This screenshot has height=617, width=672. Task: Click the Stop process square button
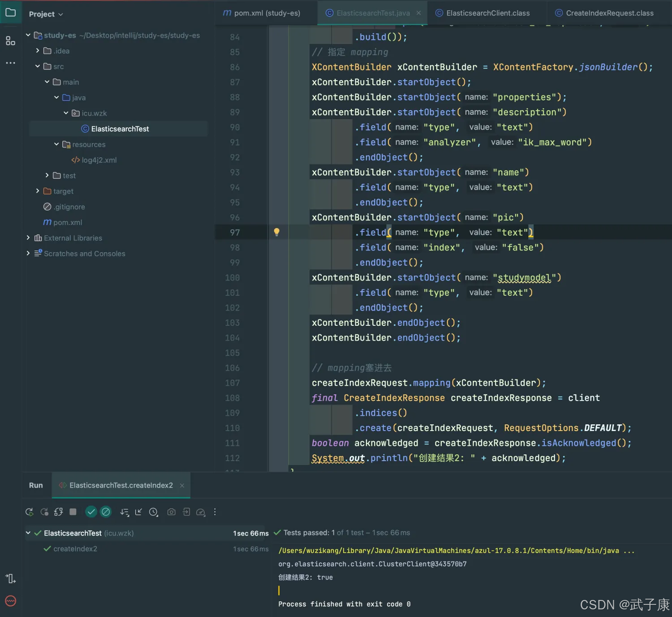[73, 512]
